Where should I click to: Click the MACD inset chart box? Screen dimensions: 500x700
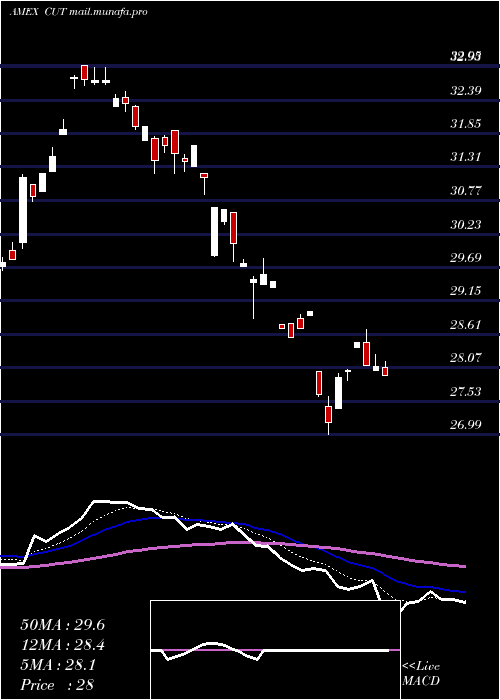pos(275,650)
